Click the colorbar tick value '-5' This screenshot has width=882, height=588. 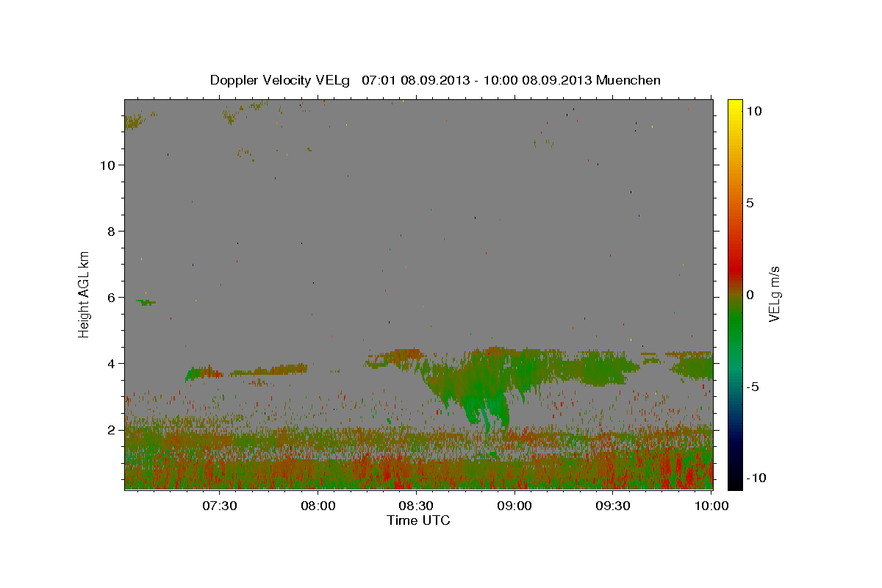753,387
